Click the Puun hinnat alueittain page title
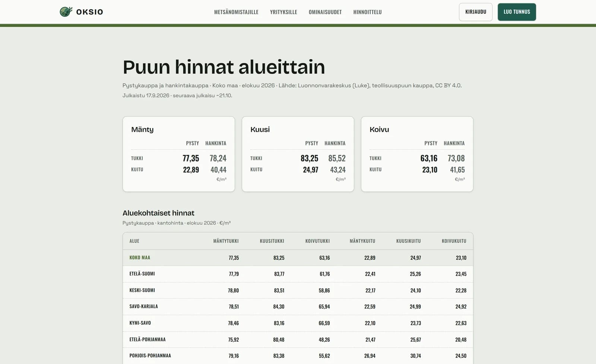Image resolution: width=596 pixels, height=364 pixels. click(x=223, y=67)
